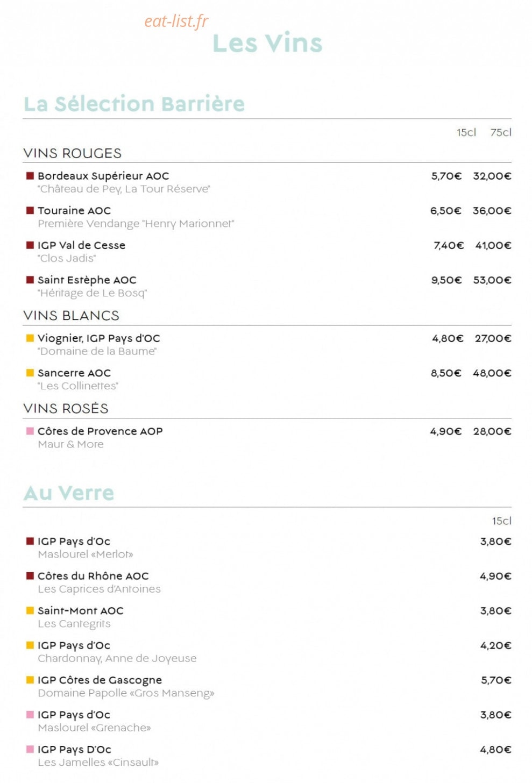Click the 75cl column header
Viewport: 532px width, 783px height.
coord(501,132)
